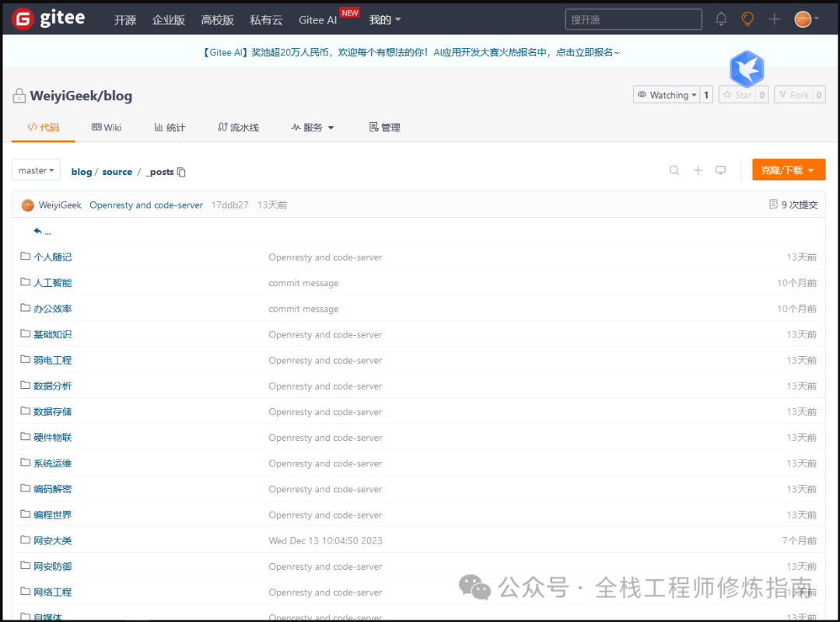Click the Star button
This screenshot has height=622, width=840.
(737, 95)
